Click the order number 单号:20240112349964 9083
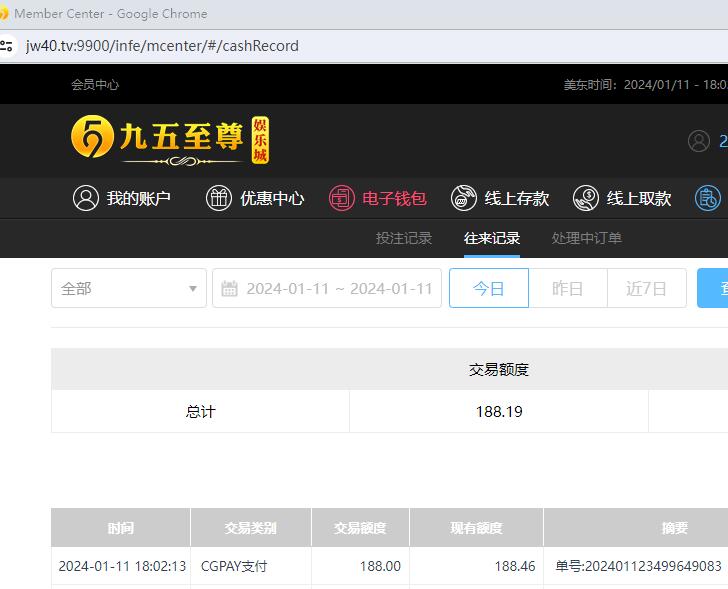This screenshot has height=589, width=728. click(x=638, y=566)
